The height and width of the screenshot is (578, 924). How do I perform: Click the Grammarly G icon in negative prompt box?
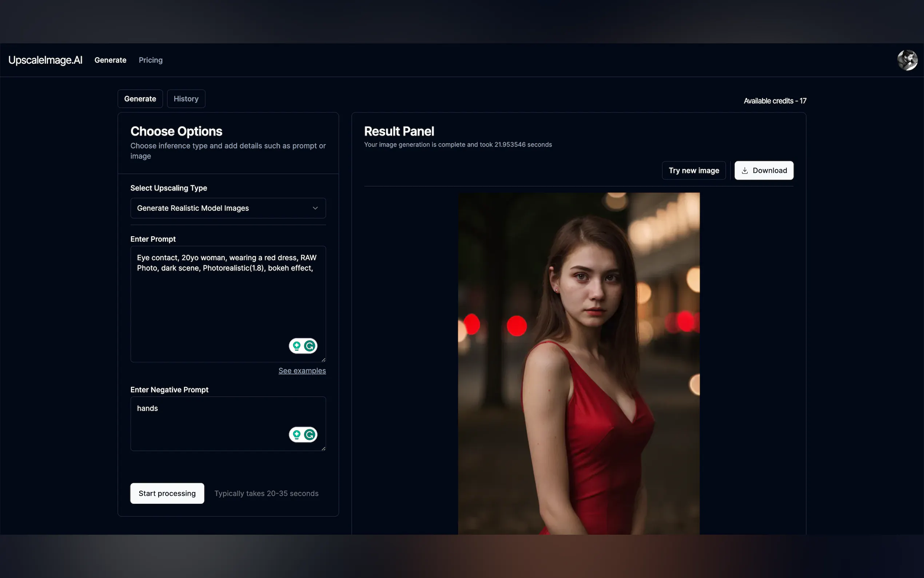[x=310, y=435]
